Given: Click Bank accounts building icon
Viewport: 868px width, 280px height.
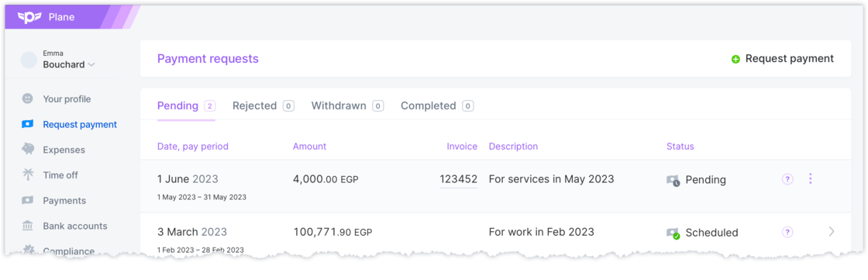Looking at the screenshot, I should pos(27,226).
